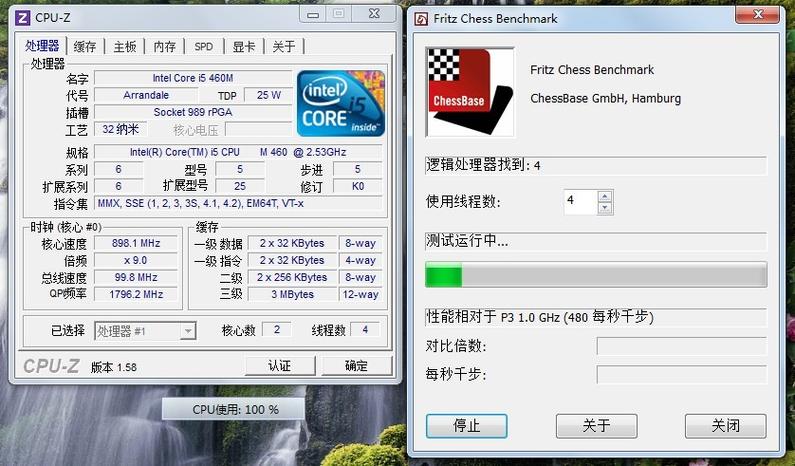Click the Intel Core i5 inside logo

[x=341, y=103]
